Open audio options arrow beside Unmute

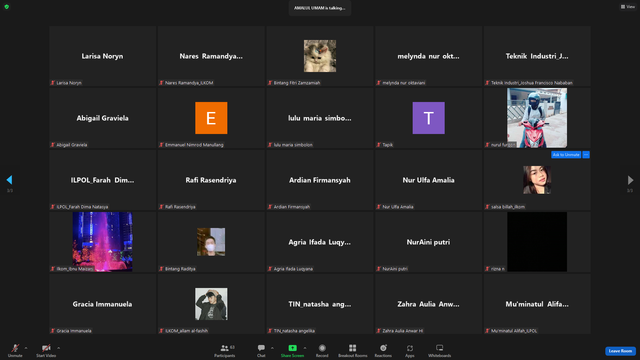tap(26, 348)
